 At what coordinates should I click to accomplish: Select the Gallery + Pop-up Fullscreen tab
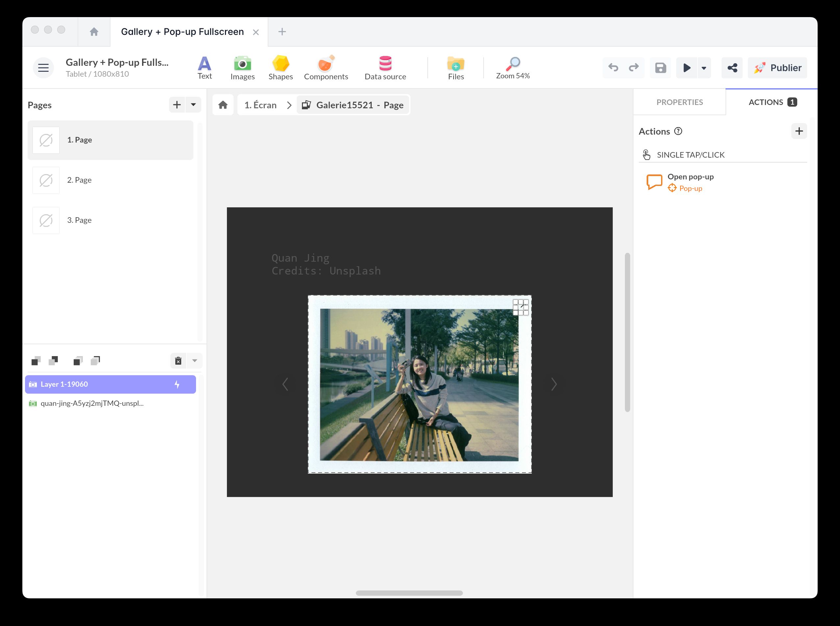(x=182, y=32)
